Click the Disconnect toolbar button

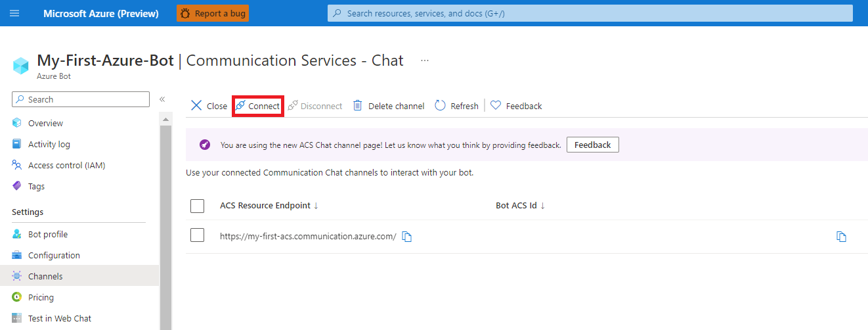(x=315, y=106)
